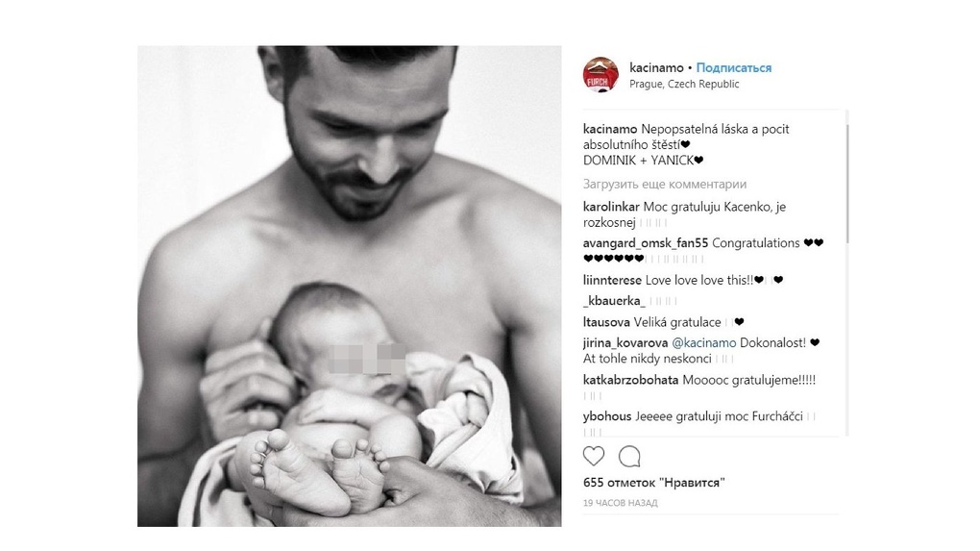The width and height of the screenshot is (980, 551).
Task: Open _kbauerka_ profile
Action: 614,301
